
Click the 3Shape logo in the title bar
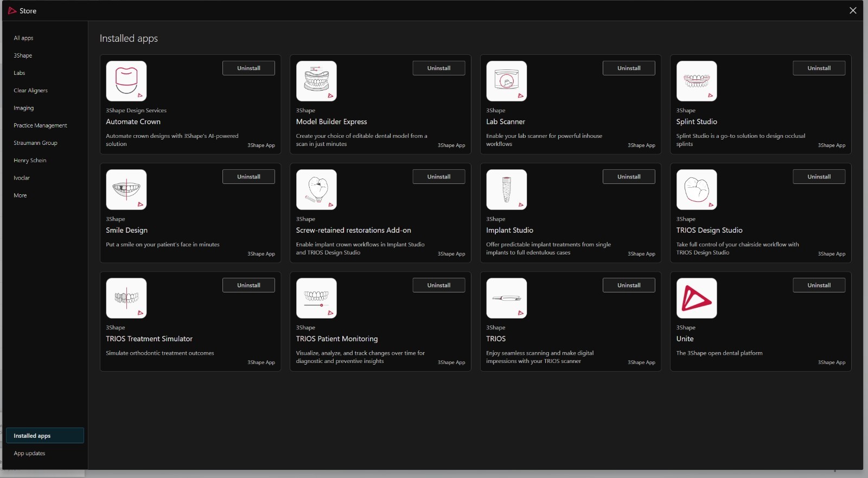[12, 10]
